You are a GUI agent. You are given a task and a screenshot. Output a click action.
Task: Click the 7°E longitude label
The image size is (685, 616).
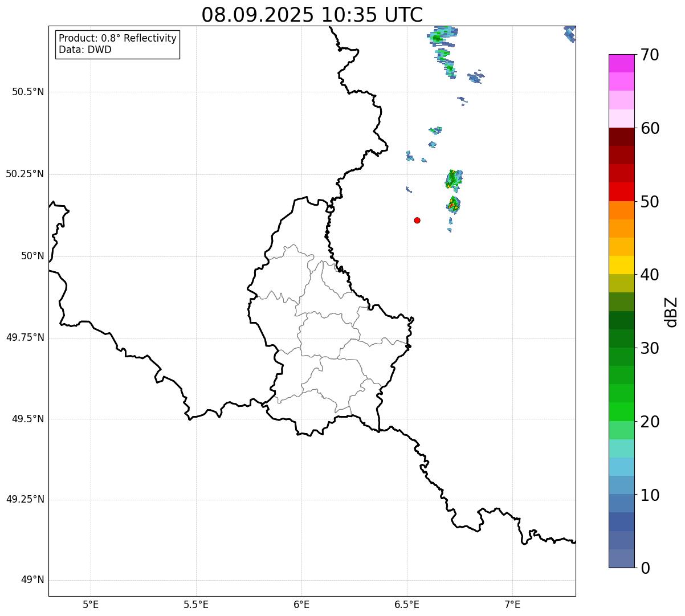(512, 605)
